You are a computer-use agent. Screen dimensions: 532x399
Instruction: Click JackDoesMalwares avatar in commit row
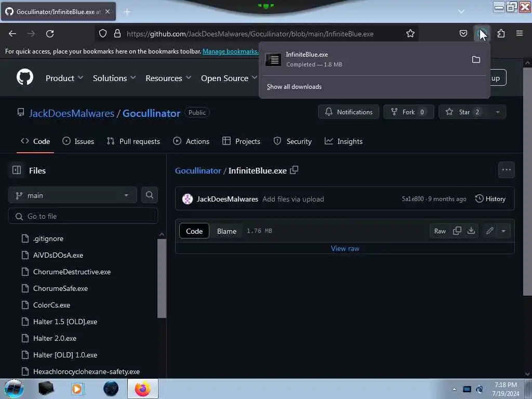tap(187, 199)
